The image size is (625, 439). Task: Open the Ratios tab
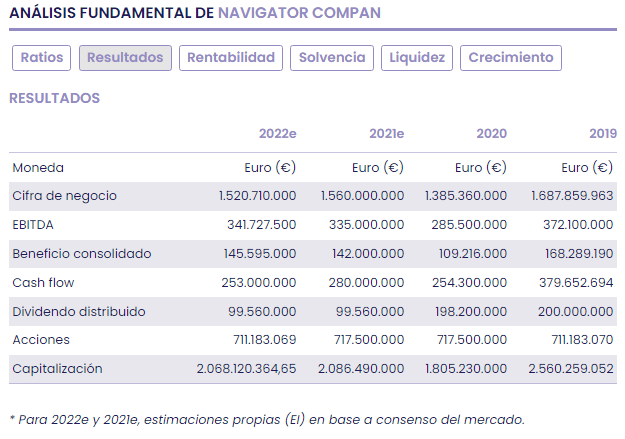(41, 58)
